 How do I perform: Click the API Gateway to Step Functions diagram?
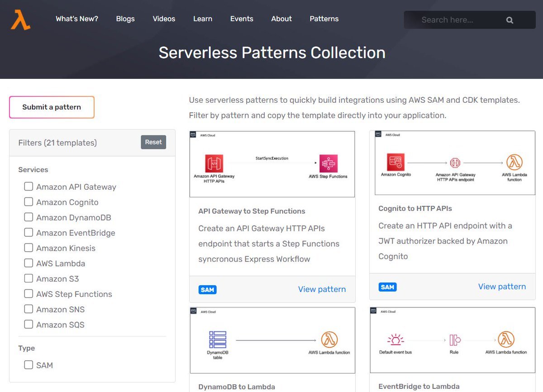(272, 164)
